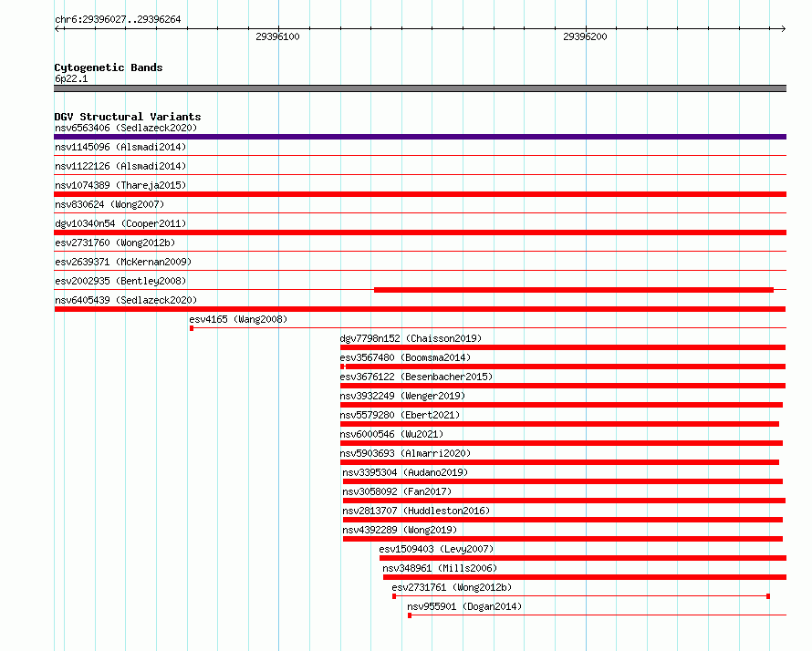Viewport: 812px width, 651px height.
Task: Click the right end marker of esv2731761
Action: tap(768, 596)
